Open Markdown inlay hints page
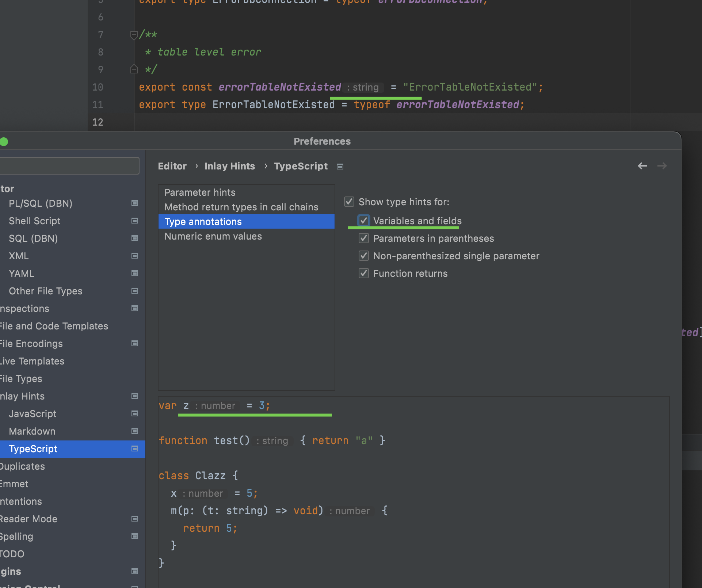702x588 pixels. [x=32, y=431]
